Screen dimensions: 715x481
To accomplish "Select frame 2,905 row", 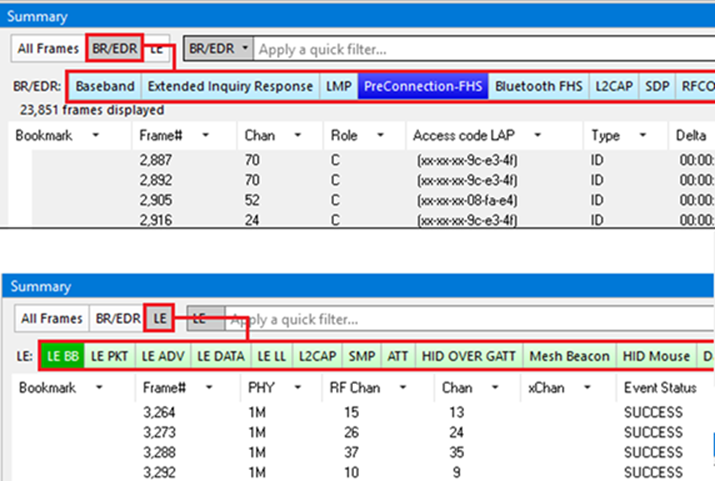I will 373,200.
